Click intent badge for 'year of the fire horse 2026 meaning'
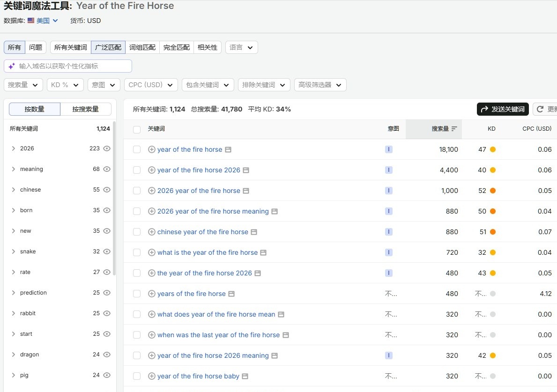This screenshot has height=392, width=557. pyautogui.click(x=389, y=355)
